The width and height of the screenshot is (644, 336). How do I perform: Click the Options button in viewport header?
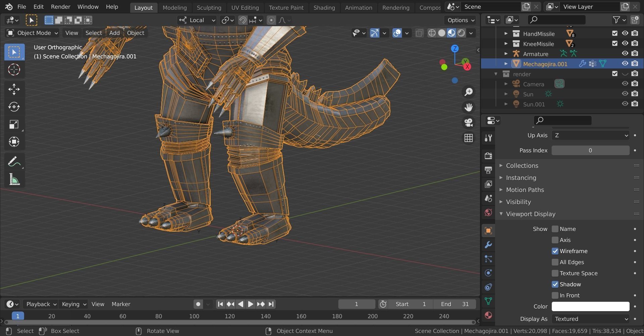pos(461,20)
